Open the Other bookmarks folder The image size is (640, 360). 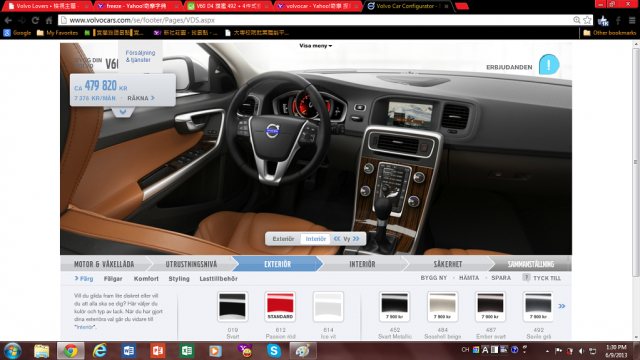pyautogui.click(x=609, y=33)
